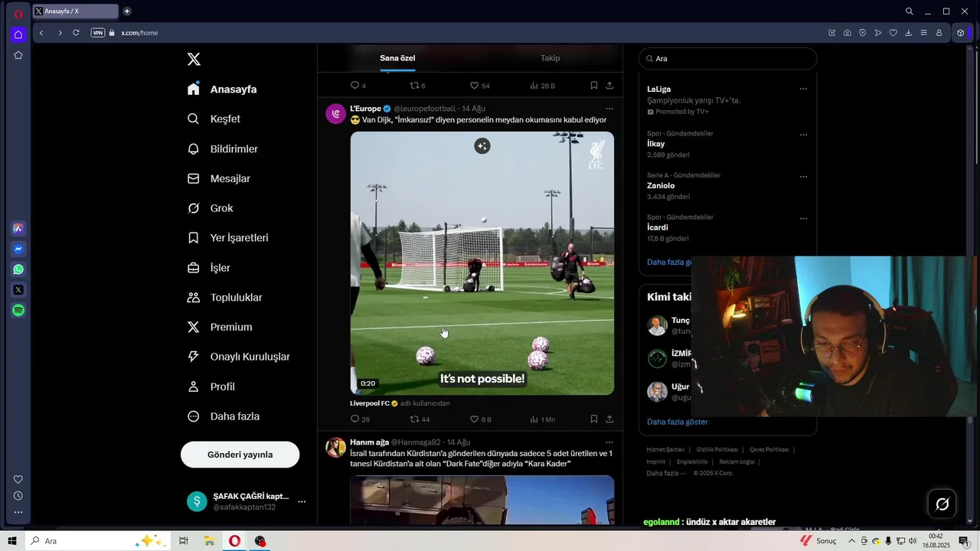Open Grok floating button at bottom right
The width and height of the screenshot is (980, 551).
point(942,504)
